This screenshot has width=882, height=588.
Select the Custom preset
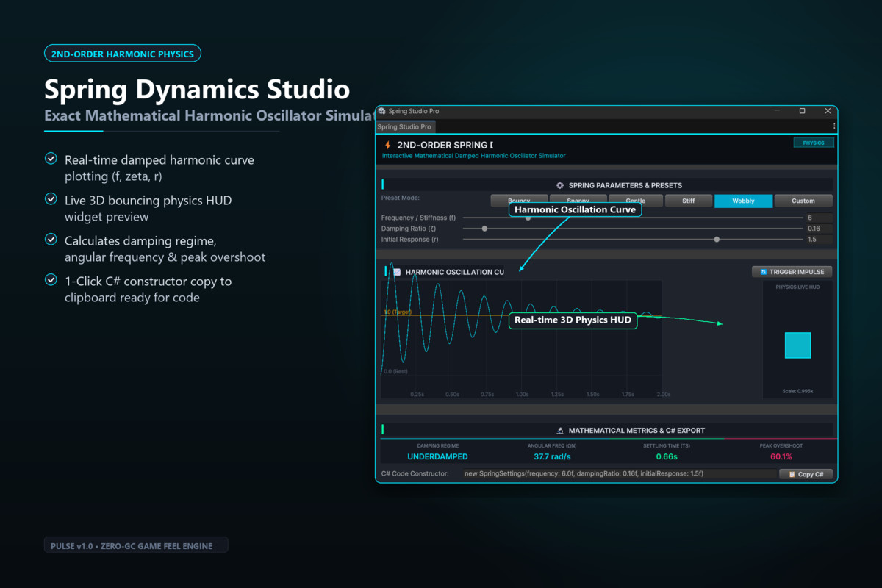pyautogui.click(x=803, y=201)
